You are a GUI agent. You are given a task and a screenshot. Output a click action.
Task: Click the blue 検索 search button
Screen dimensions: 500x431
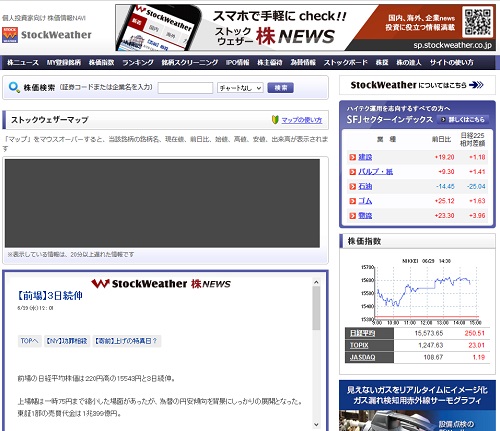point(280,88)
